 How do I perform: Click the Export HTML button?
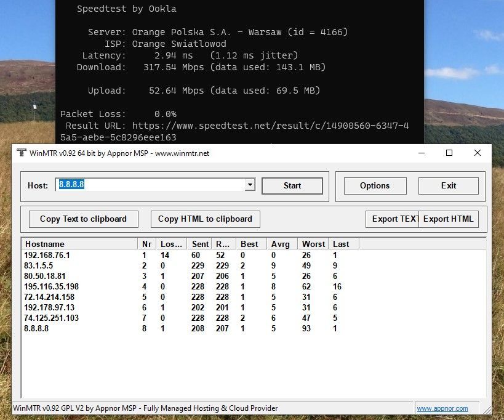tap(449, 219)
